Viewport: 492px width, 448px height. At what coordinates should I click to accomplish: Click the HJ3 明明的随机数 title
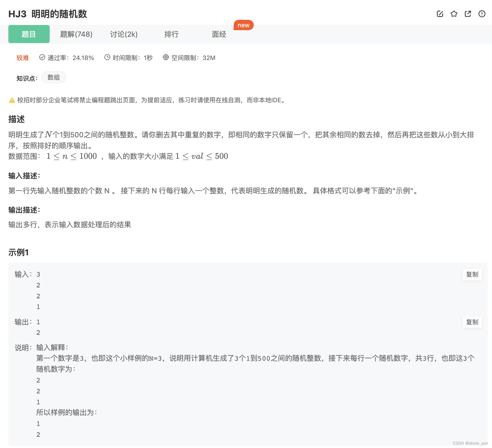point(48,14)
